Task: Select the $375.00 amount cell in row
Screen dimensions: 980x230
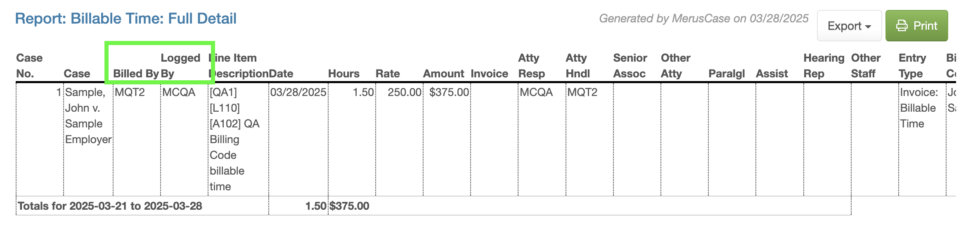Action: [x=449, y=92]
